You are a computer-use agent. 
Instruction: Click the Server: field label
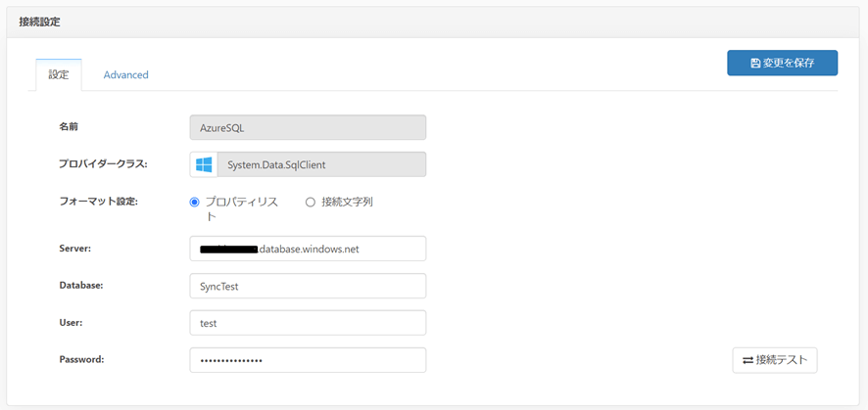(74, 249)
